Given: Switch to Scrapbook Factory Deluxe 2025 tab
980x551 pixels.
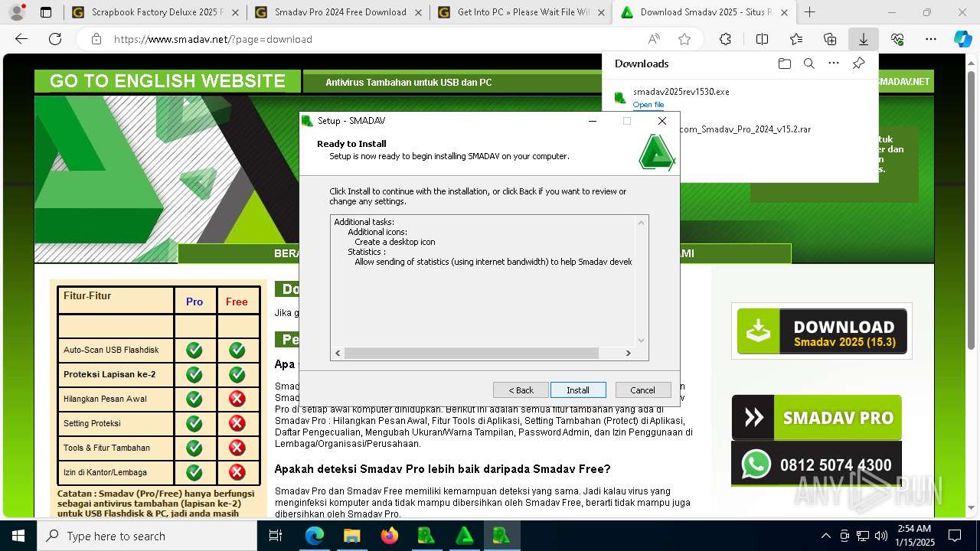Looking at the screenshot, I should 155,12.
